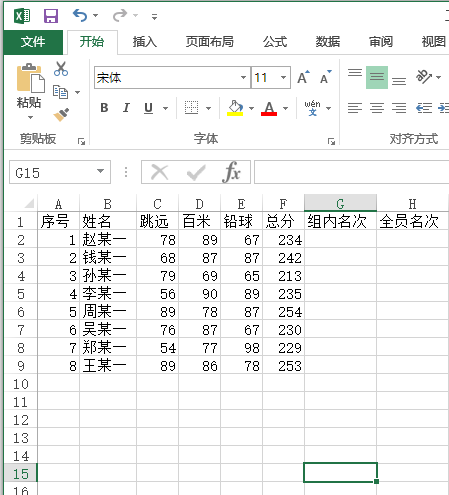Click the Insert Function fx button
Image resolution: width=449 pixels, height=495 pixels.
click(231, 172)
